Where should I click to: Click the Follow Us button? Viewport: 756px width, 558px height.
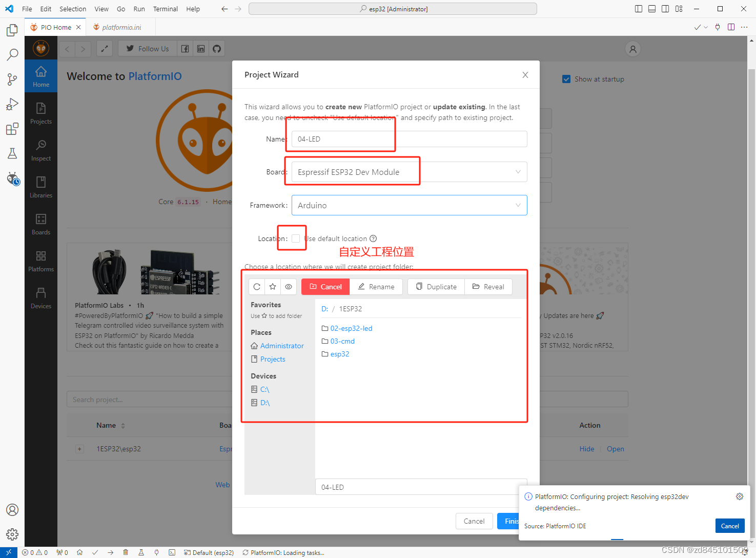click(148, 49)
